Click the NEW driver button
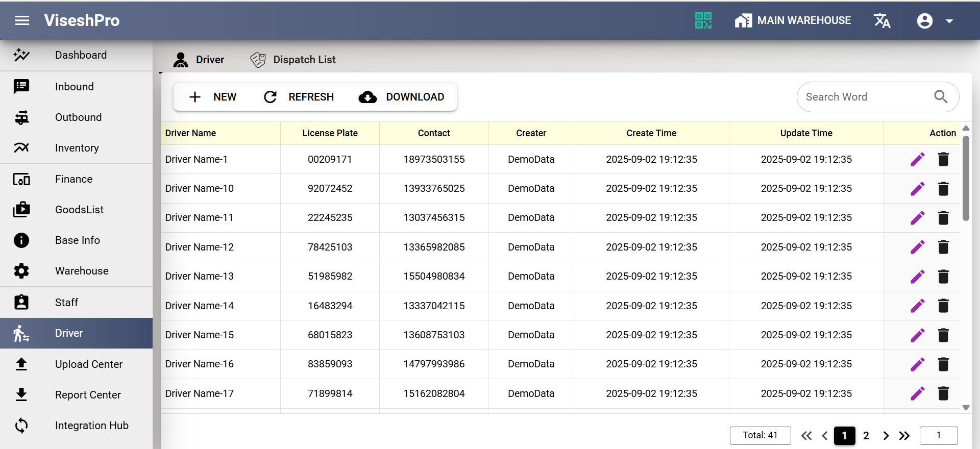The height and width of the screenshot is (449, 980). 213,97
